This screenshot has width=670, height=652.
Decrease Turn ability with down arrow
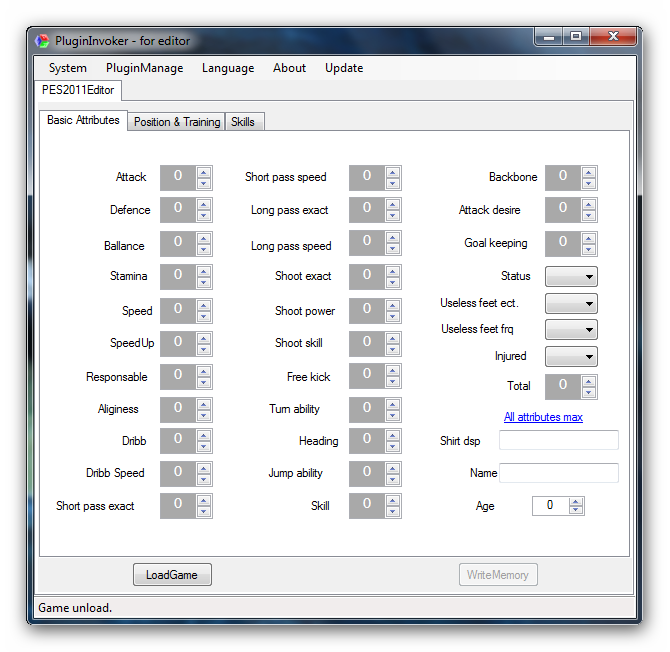point(393,415)
